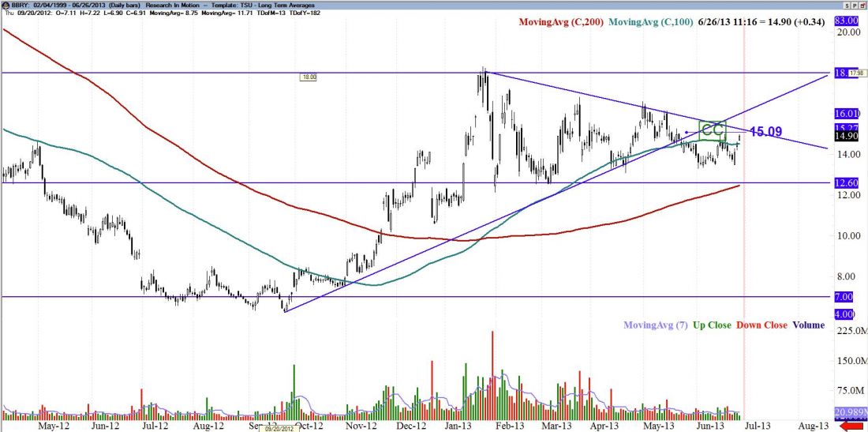
Task: Click the chart icon beside BBRY title
Action: [6, 6]
